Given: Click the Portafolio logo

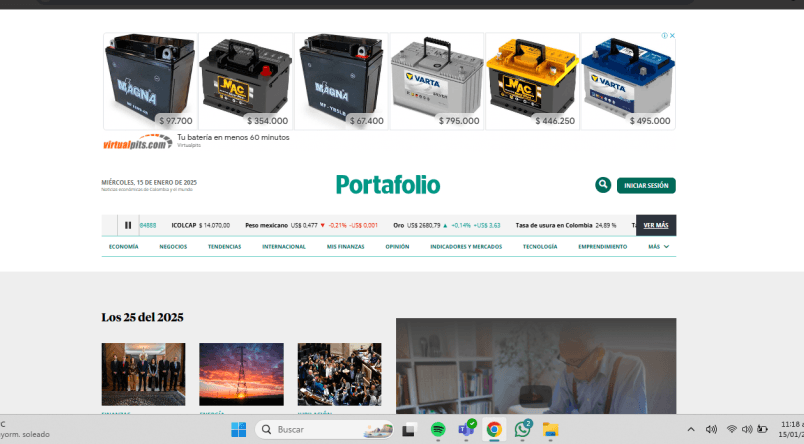Looking at the screenshot, I should 388,185.
